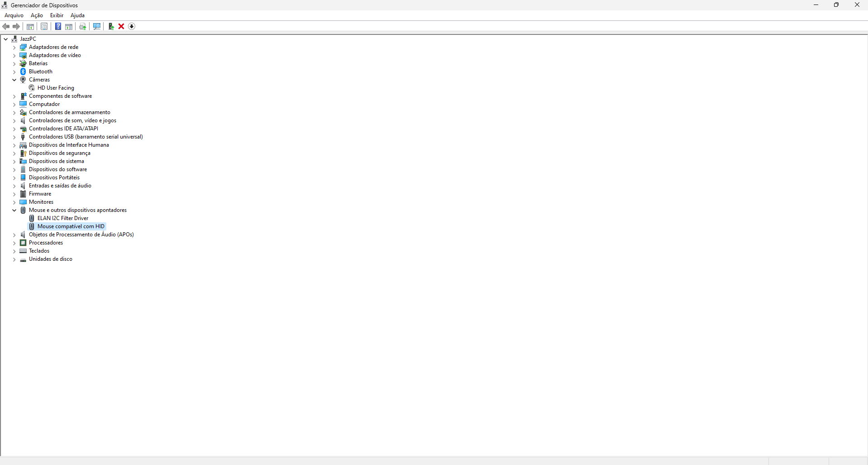Viewport: 868px width, 465px height.
Task: Click the Back arrow toolbar icon
Action: (6, 26)
